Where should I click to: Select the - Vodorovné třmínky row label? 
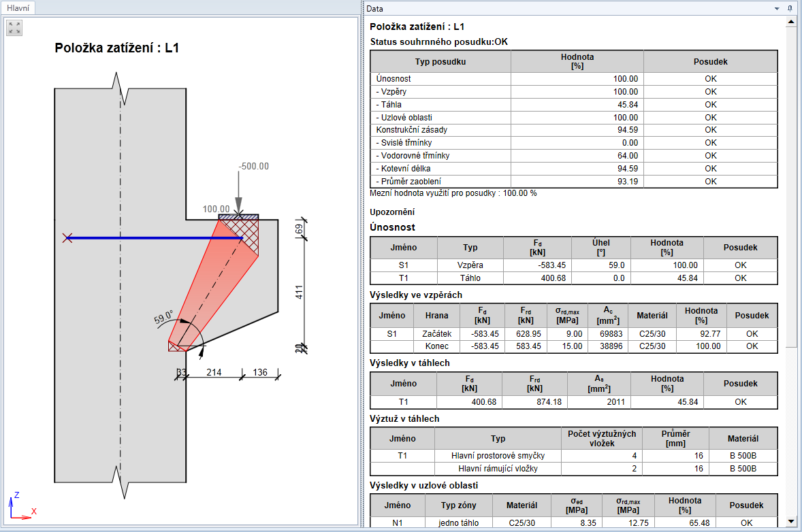pyautogui.click(x=413, y=155)
